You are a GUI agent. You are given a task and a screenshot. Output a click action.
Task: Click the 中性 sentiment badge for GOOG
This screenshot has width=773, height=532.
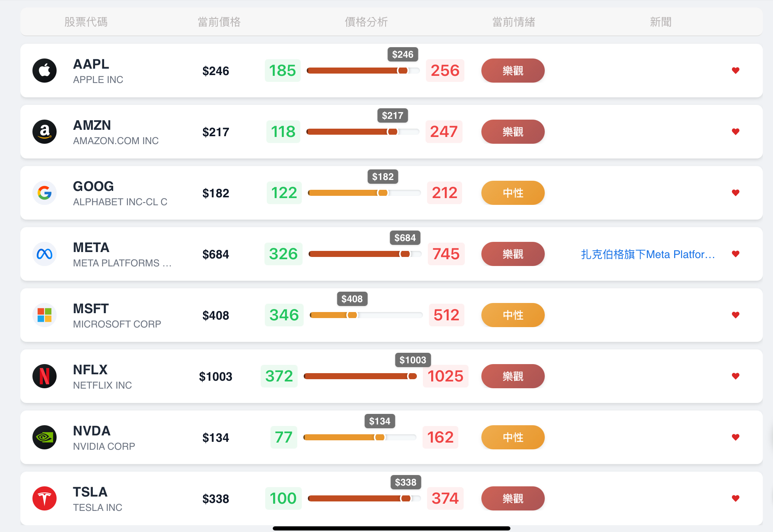pos(513,193)
